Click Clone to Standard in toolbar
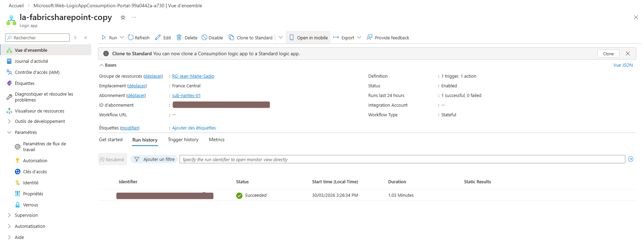Screen dimensions: 644x243 (x=251, y=38)
